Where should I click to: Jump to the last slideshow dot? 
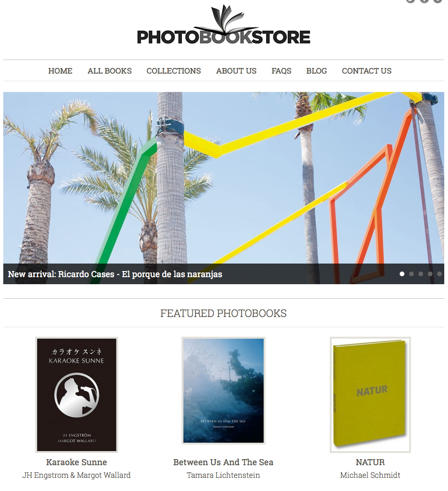pyautogui.click(x=440, y=274)
